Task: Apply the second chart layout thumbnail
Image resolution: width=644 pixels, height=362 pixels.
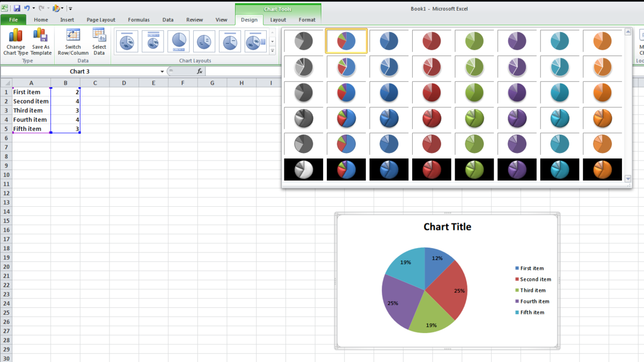Action: tap(153, 41)
